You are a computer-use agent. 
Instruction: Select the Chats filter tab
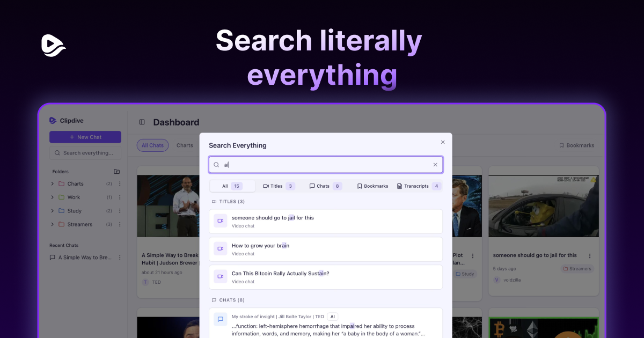tap(325, 186)
